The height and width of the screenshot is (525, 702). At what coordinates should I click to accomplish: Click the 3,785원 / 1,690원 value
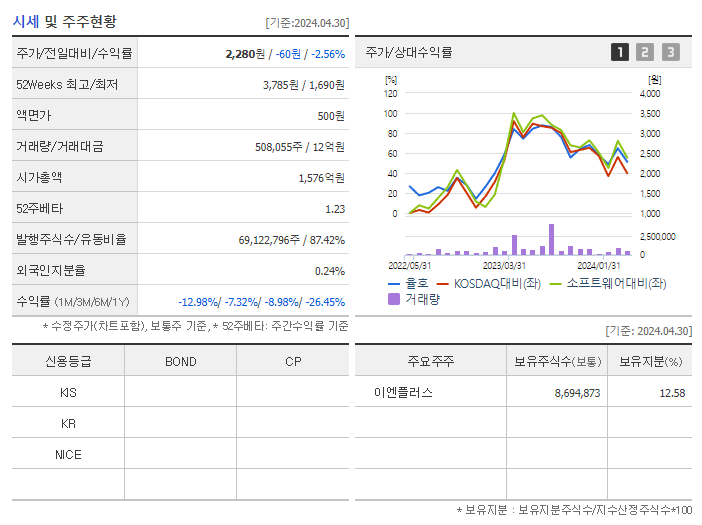point(304,85)
